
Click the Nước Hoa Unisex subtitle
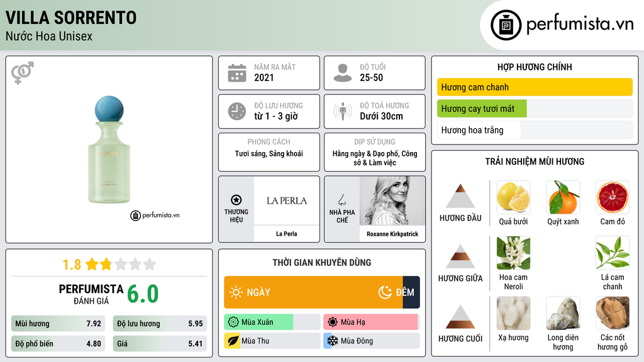coord(49,36)
